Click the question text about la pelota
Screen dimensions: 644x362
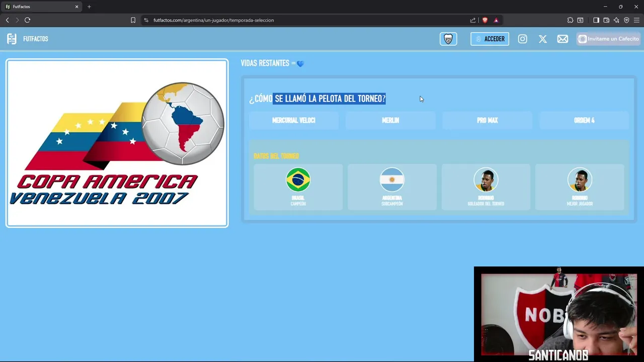pos(317,99)
